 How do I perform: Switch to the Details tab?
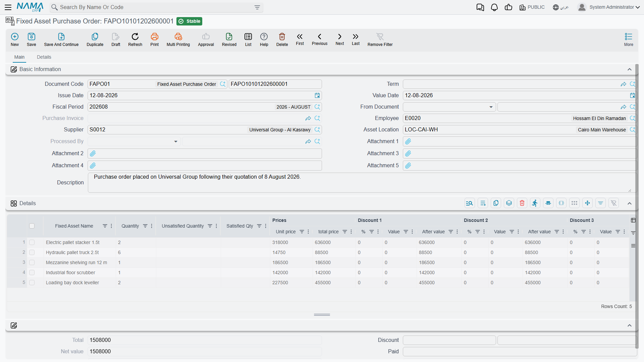click(x=44, y=57)
